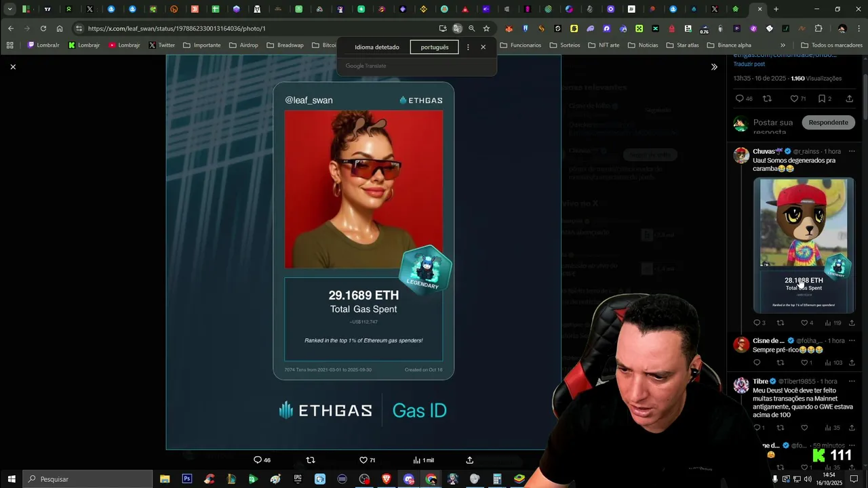Click the Google Translate address bar icon

457,28
